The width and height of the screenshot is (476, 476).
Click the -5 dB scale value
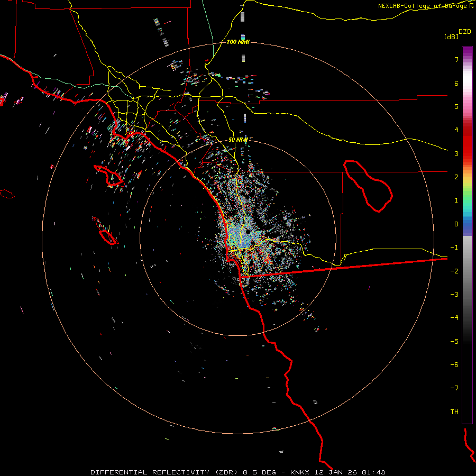[454, 342]
